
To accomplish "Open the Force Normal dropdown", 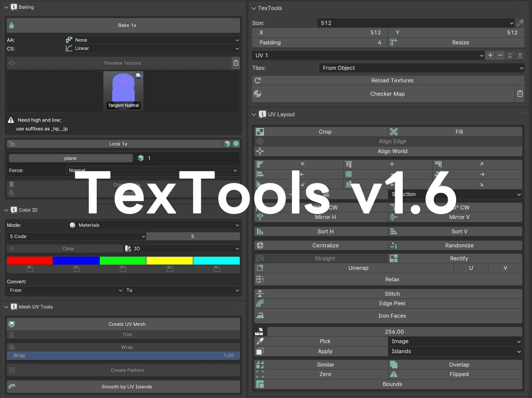I will coord(152,171).
